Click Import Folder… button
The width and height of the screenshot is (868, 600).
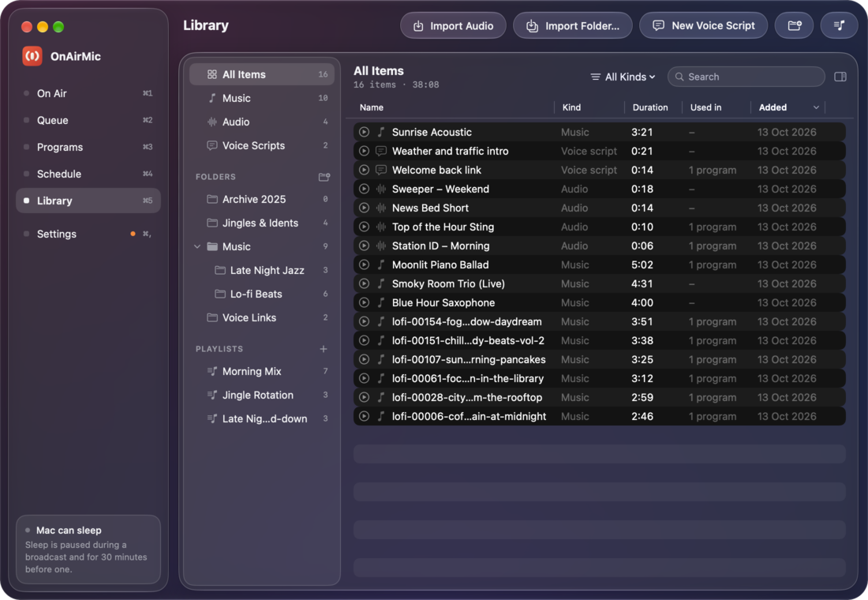572,25
